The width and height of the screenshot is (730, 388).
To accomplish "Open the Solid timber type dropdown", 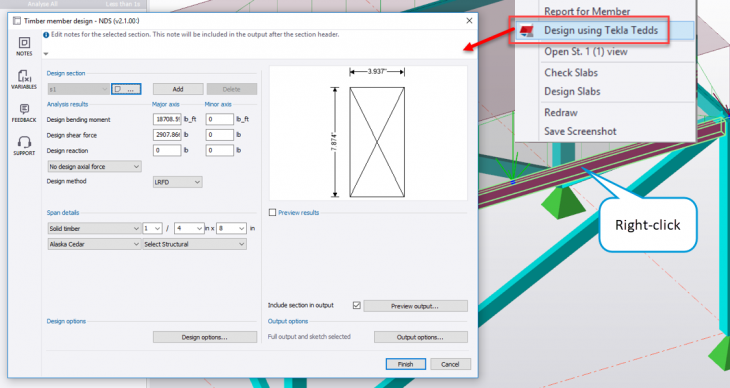I will pyautogui.click(x=94, y=228).
